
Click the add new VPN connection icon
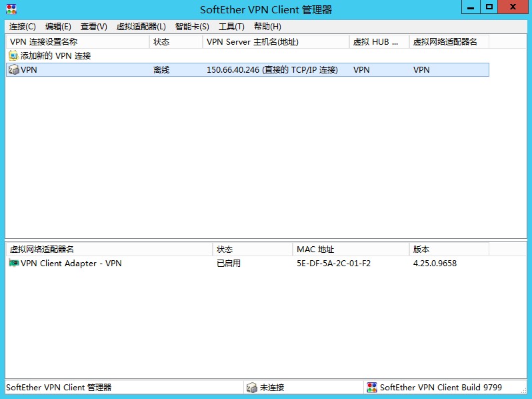pyautogui.click(x=13, y=55)
